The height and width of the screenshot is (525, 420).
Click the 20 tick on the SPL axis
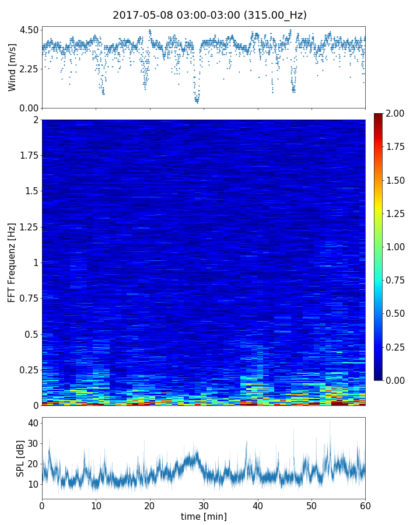tap(33, 464)
